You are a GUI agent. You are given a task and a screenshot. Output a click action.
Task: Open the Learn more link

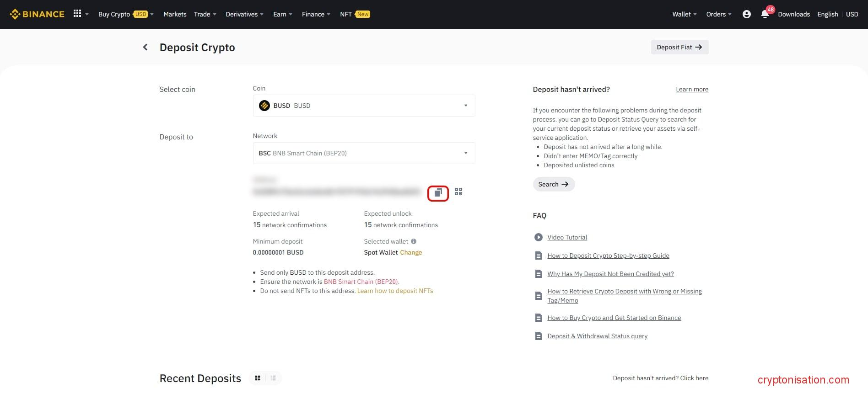coord(692,89)
